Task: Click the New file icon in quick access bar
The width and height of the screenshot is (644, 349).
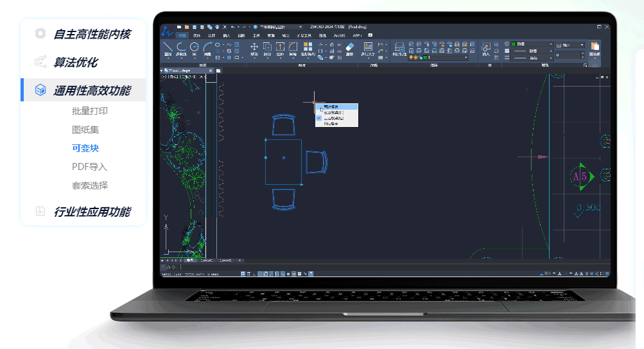Action: pos(179,27)
